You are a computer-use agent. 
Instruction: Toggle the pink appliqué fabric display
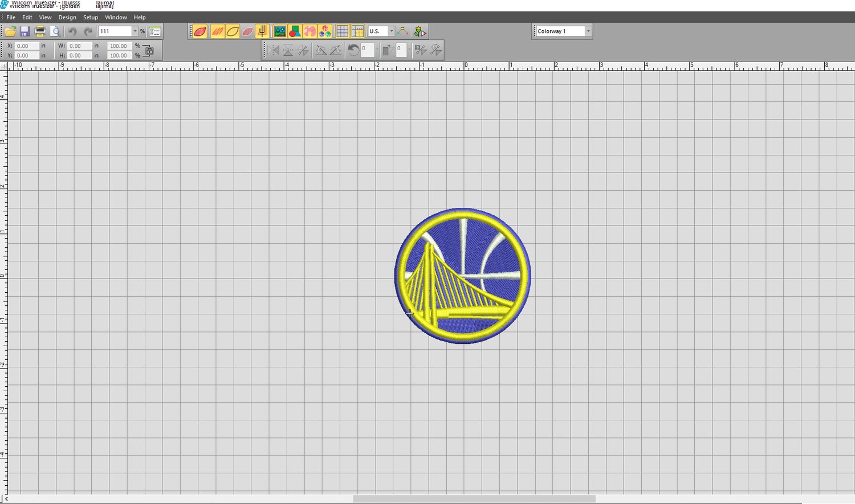[x=310, y=31]
